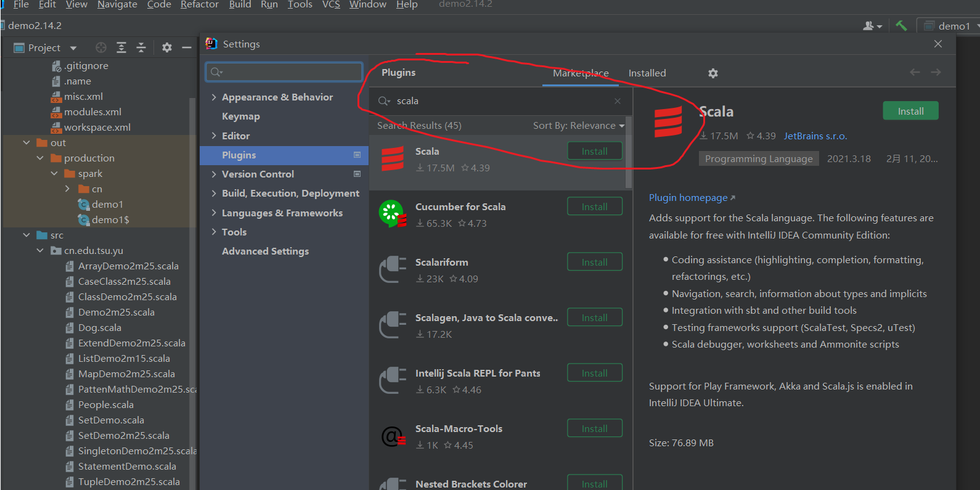Viewport: 980px width, 490px height.
Task: Expand Appearance & Behavior settings
Action: 214,97
